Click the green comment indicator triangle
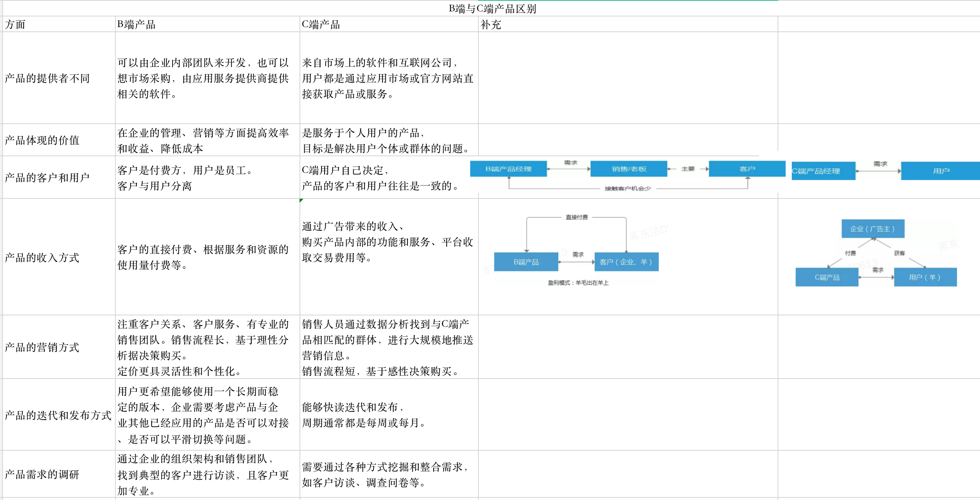 pos(301,200)
